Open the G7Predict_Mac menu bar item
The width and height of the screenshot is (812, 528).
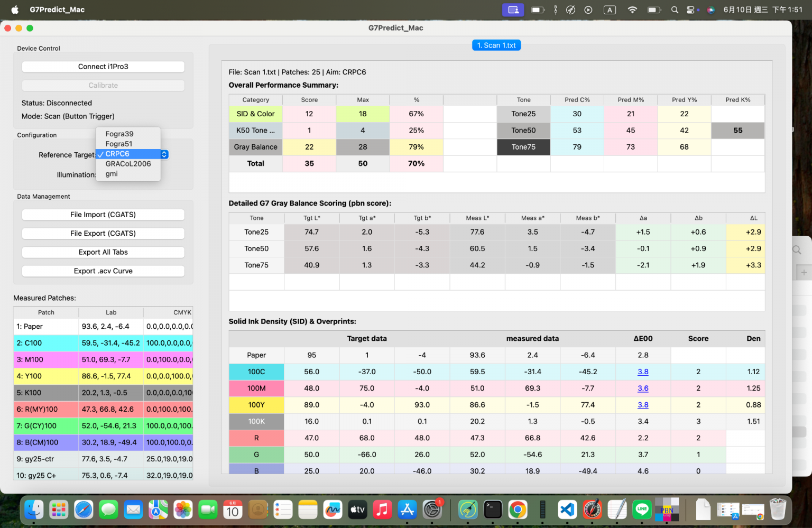(57, 10)
